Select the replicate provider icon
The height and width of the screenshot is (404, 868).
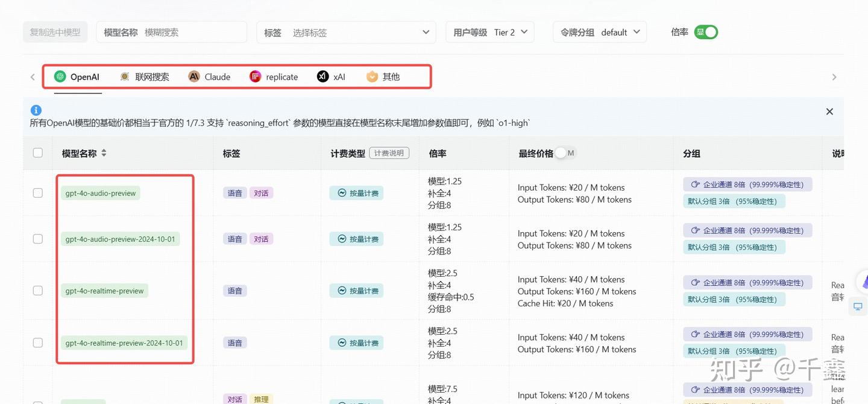point(256,77)
